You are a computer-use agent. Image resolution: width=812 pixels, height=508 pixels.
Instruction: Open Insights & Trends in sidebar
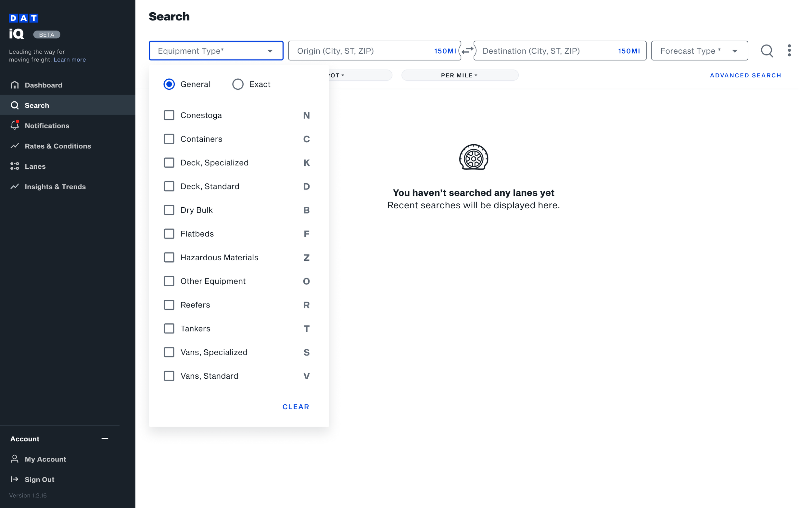(x=55, y=187)
